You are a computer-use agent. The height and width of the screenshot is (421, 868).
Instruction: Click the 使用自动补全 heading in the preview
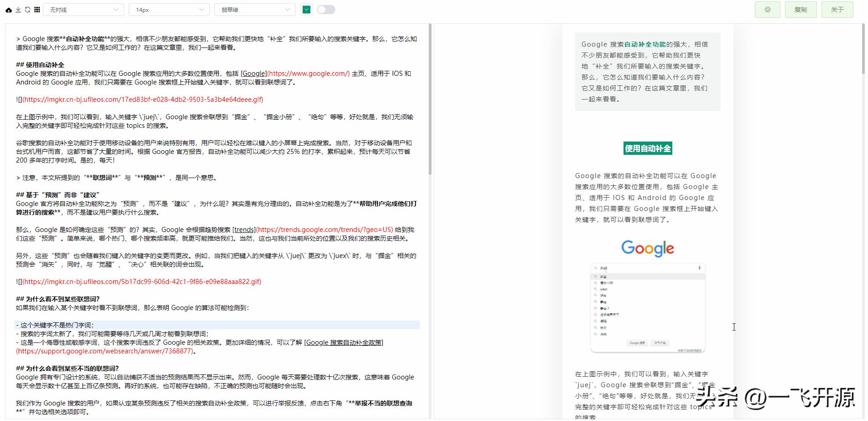[x=647, y=147]
